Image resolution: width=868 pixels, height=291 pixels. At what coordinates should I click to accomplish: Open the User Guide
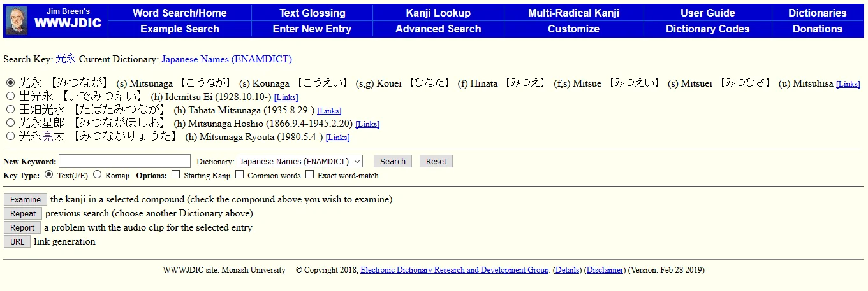707,13
